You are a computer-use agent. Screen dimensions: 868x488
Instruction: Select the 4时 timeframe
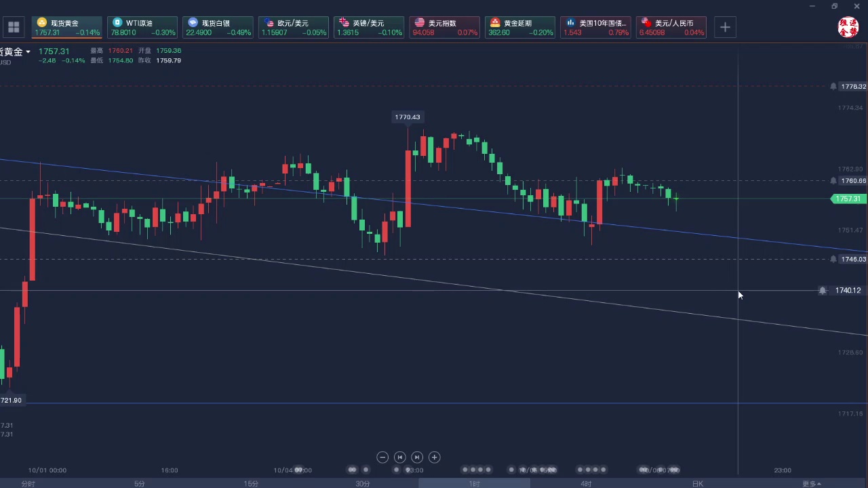(586, 483)
